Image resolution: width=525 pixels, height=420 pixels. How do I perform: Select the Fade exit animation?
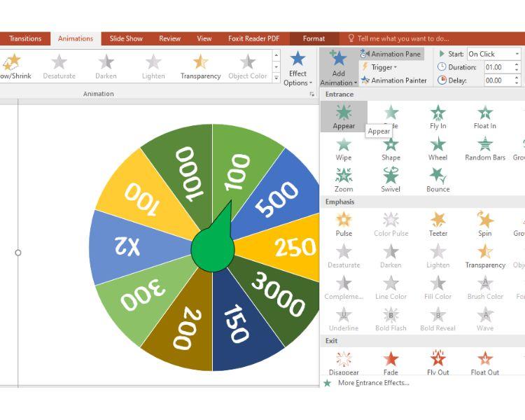tap(391, 363)
